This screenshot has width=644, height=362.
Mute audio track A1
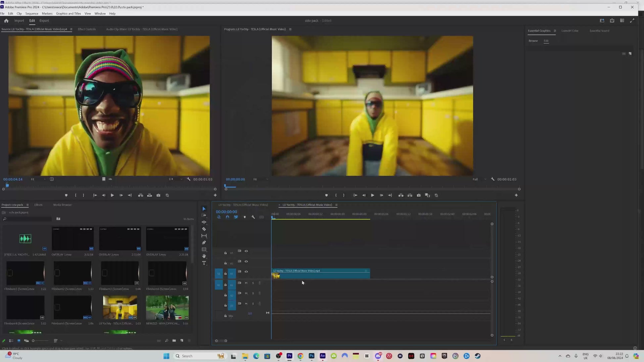246,283
